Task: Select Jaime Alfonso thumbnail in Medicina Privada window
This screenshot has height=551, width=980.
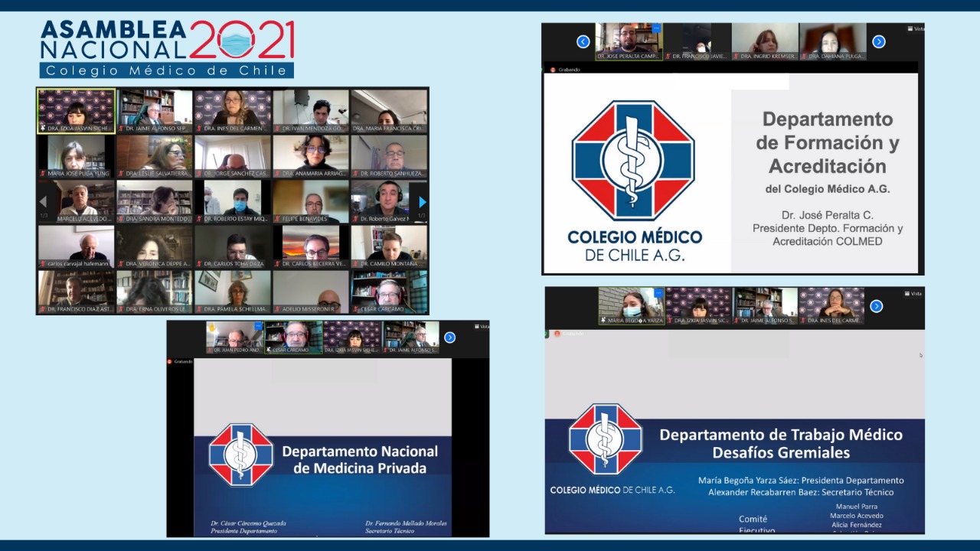Action: [411, 337]
